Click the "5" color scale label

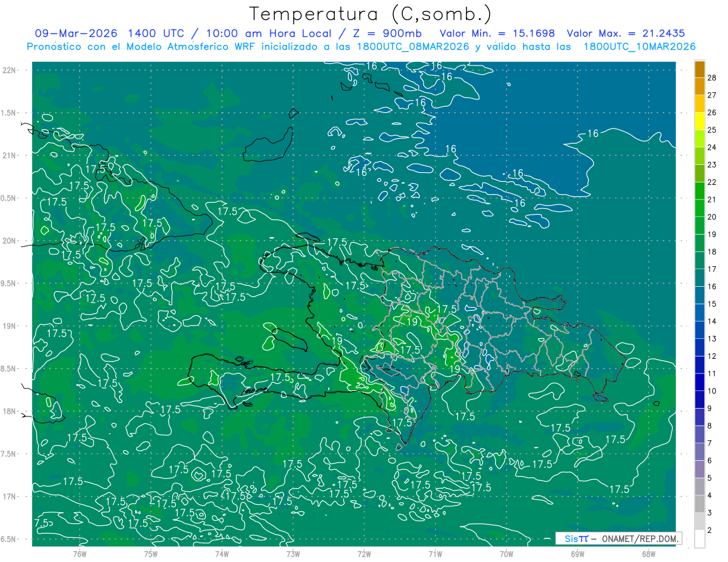[x=710, y=478]
